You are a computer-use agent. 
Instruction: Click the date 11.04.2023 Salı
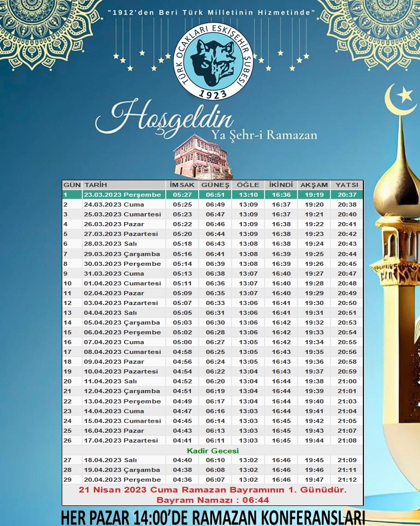(x=110, y=381)
